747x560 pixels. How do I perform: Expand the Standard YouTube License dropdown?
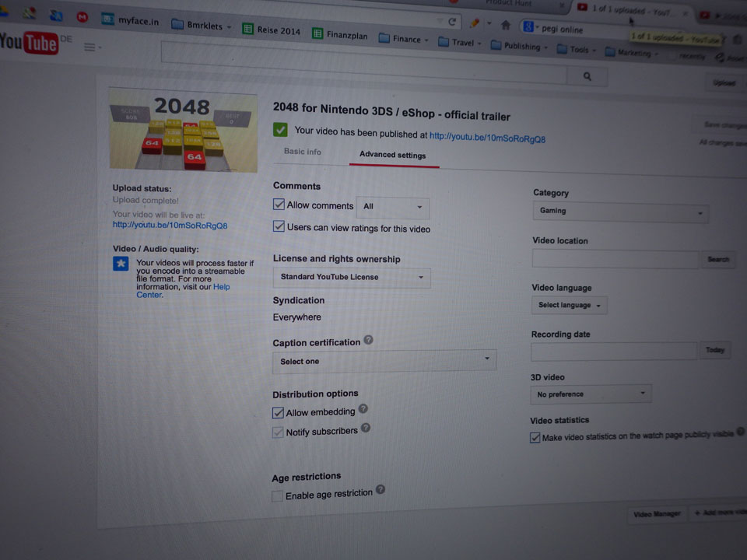[x=352, y=277]
